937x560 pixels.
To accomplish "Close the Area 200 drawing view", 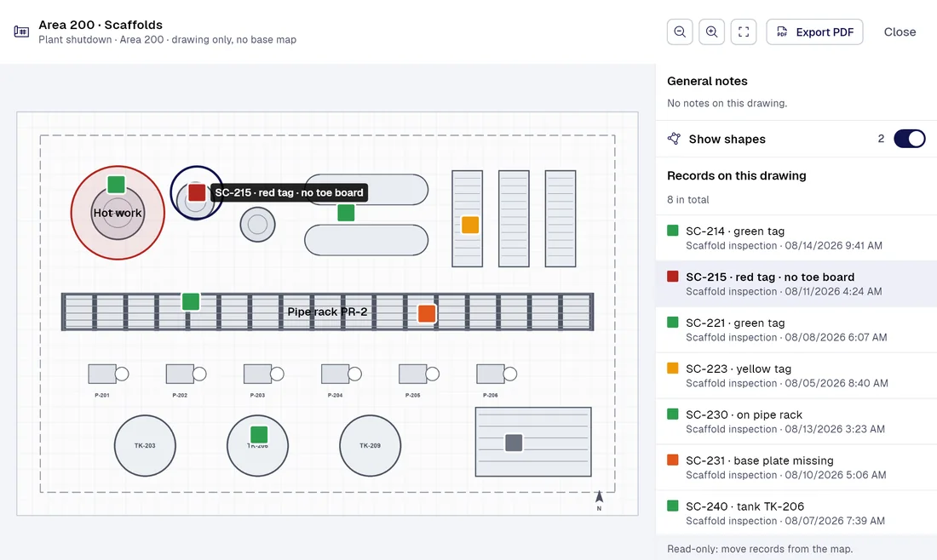I will click(900, 32).
